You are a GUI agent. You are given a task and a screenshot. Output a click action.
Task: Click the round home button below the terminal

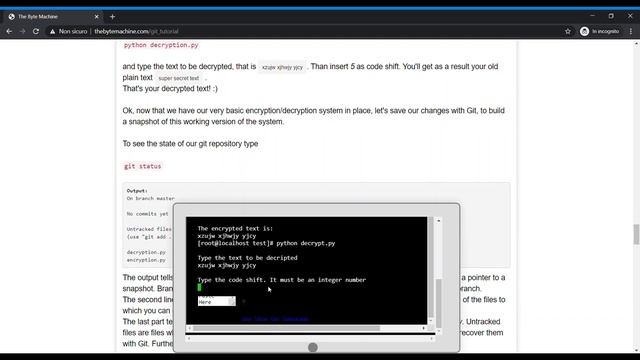(x=313, y=347)
